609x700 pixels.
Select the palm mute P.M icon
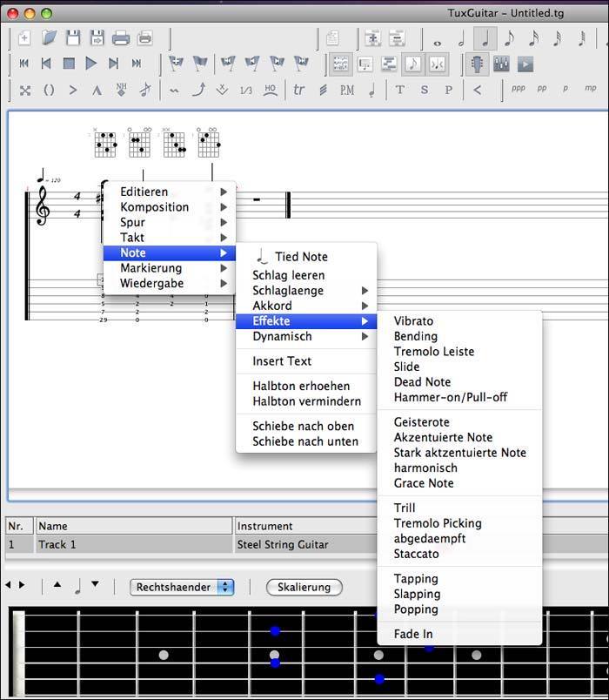[346, 90]
